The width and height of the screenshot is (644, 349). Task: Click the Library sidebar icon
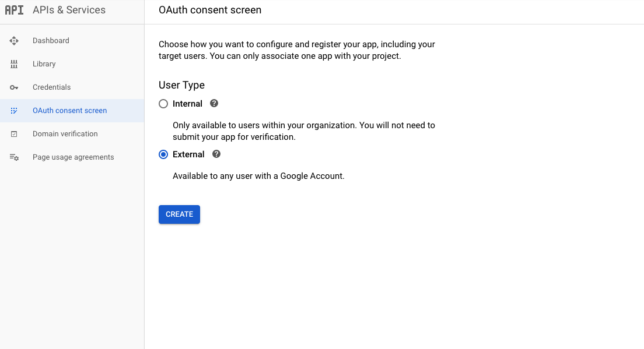(x=14, y=64)
